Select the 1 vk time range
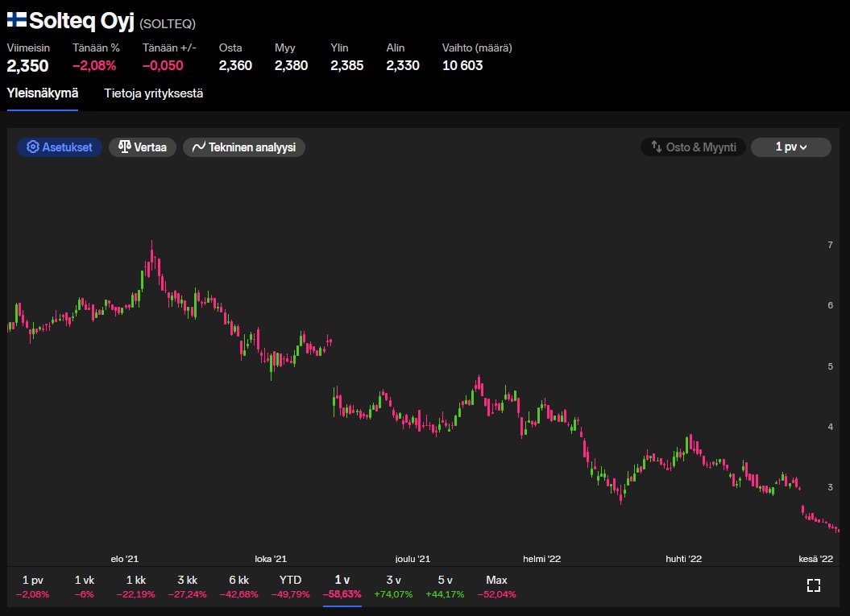 pos(84,587)
